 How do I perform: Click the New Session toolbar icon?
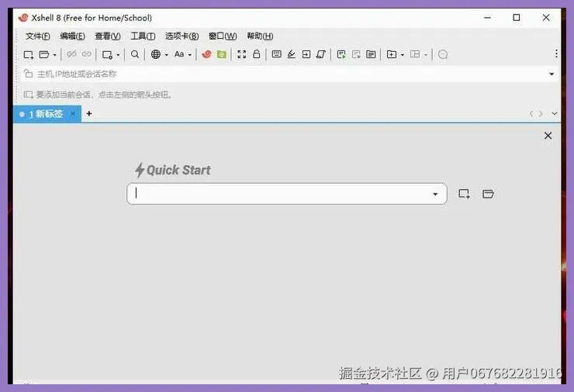pyautogui.click(x=28, y=54)
